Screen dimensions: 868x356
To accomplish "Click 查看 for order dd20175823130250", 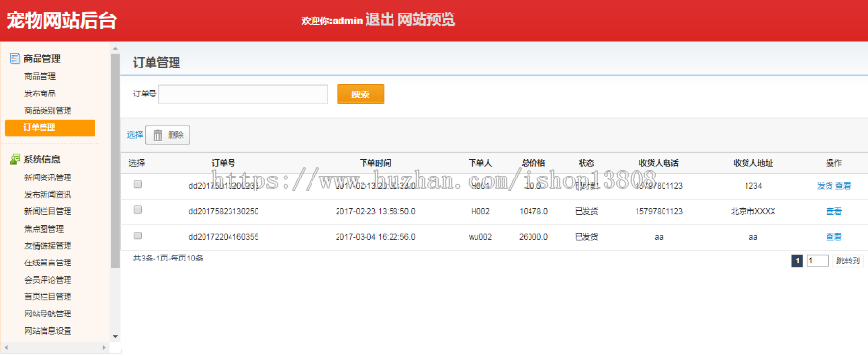I will coord(833,211).
